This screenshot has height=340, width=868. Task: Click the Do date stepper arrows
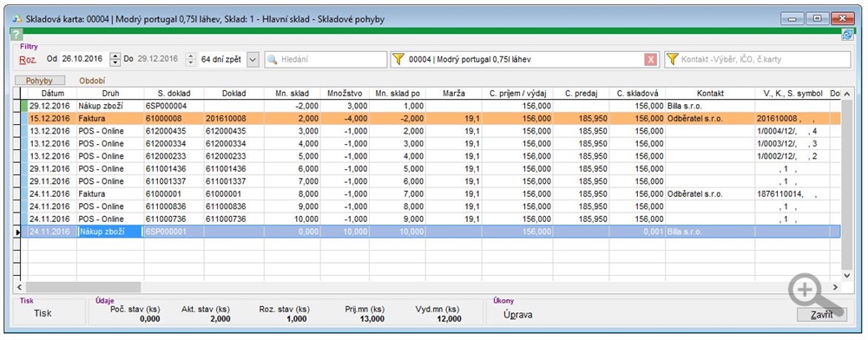[191, 59]
